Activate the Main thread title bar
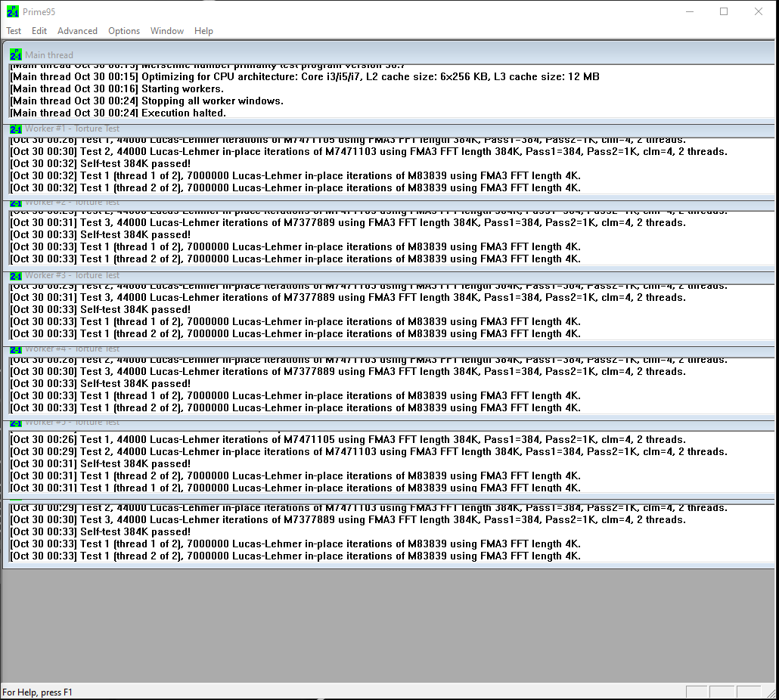 [389, 54]
